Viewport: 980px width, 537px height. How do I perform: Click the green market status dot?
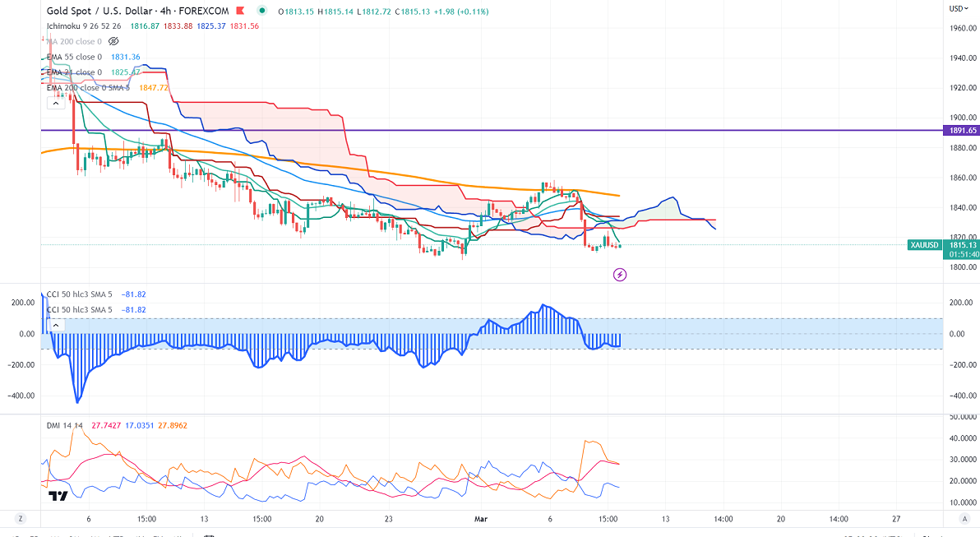(262, 11)
